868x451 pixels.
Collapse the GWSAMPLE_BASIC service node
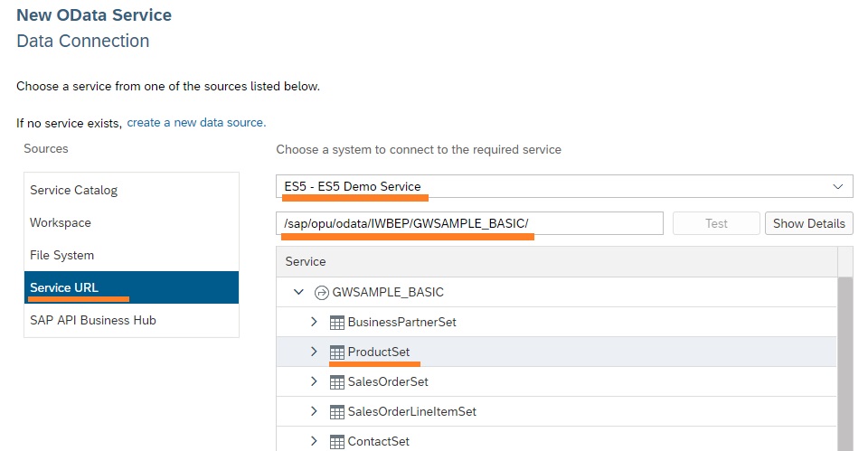pos(298,292)
